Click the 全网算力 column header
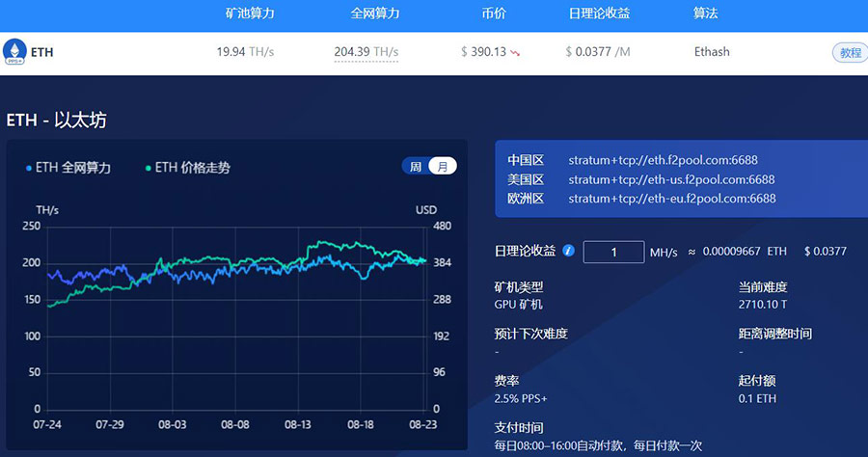 click(375, 13)
